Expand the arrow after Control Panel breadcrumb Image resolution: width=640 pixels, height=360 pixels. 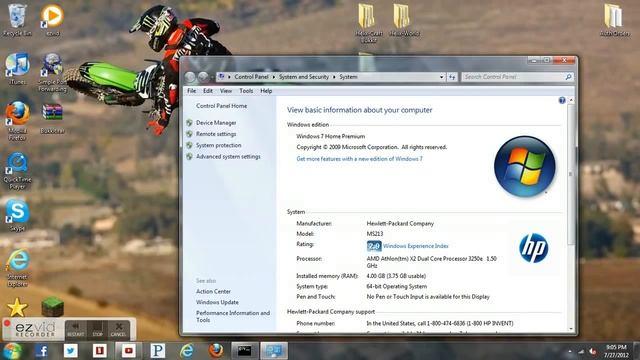coord(274,77)
